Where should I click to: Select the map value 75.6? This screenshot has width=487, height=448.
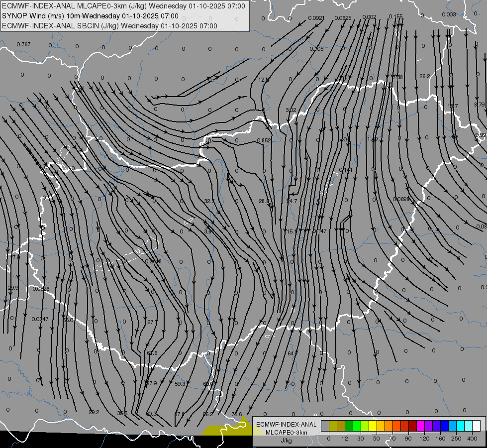(x=237, y=414)
